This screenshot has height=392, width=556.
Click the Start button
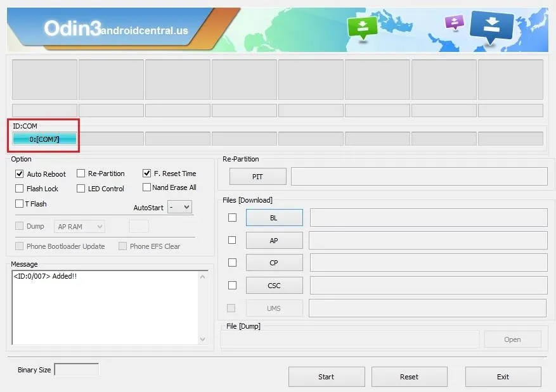[326, 377]
